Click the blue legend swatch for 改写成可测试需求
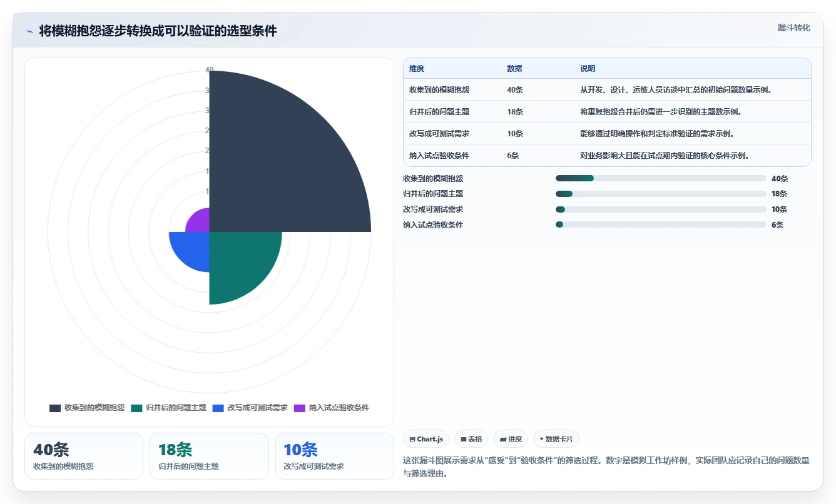The width and height of the screenshot is (836, 504). (218, 408)
